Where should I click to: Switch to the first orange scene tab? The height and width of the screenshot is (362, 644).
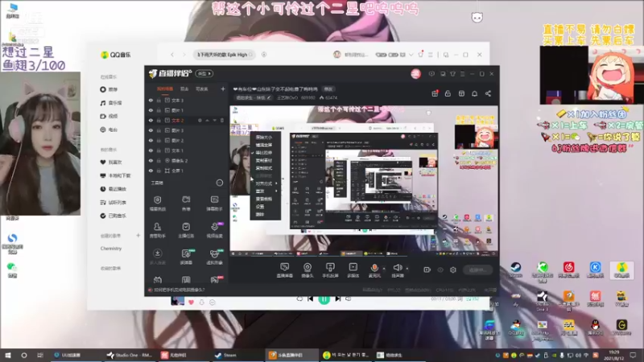165,89
